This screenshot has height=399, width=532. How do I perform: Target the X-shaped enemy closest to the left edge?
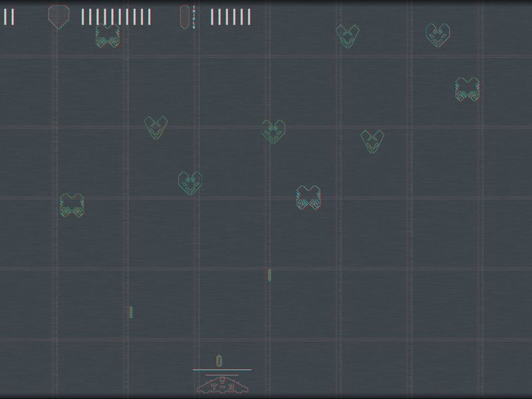tap(72, 205)
